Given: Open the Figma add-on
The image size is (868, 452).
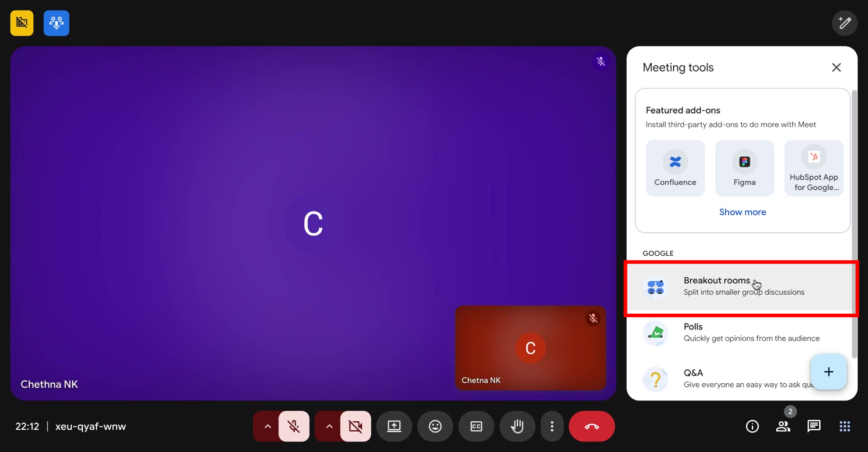Looking at the screenshot, I should click(744, 168).
